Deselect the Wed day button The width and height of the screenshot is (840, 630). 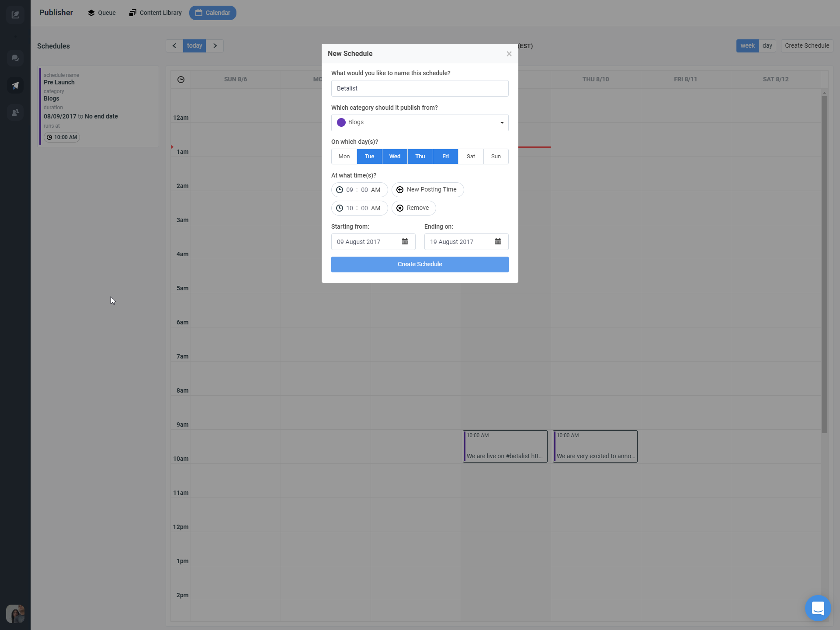pyautogui.click(x=395, y=157)
